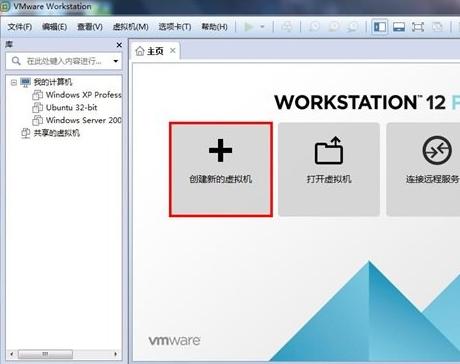This screenshot has width=460, height=364.
Task: Select Ubuntu 32-bit virtual machine
Action: tap(71, 107)
